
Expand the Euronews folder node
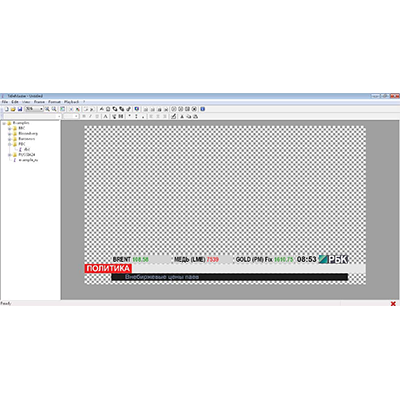pyautogui.click(x=10, y=139)
